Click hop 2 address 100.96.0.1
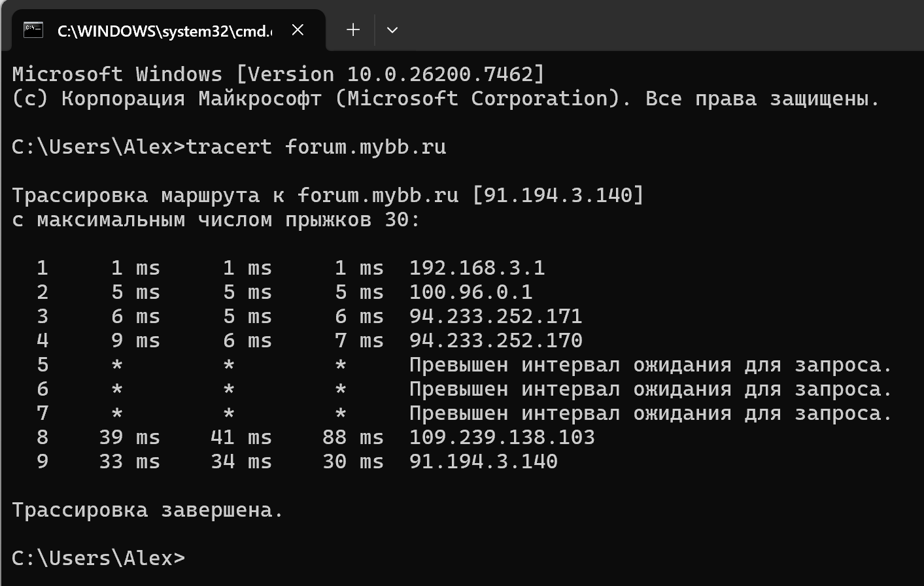The width and height of the screenshot is (924, 586). 470,292
